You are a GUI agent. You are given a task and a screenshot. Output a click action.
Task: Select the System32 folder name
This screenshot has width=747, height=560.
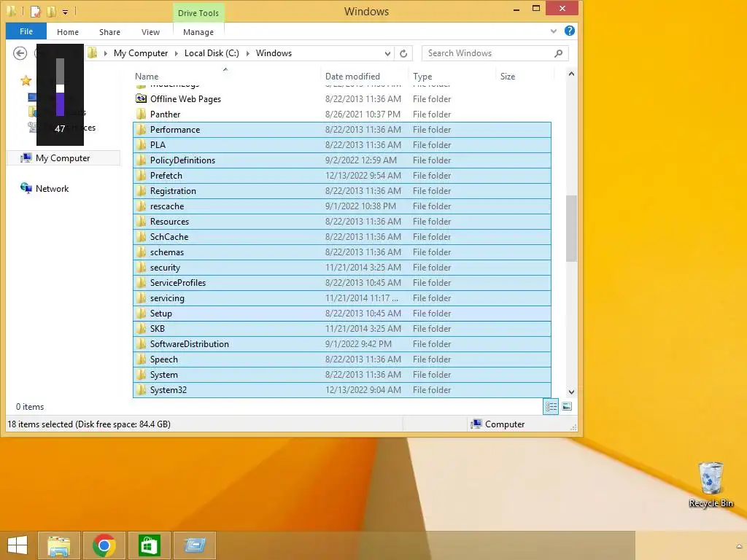(169, 390)
